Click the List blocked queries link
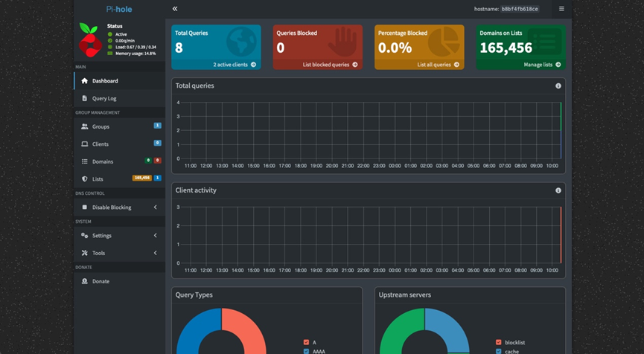 [330, 65]
